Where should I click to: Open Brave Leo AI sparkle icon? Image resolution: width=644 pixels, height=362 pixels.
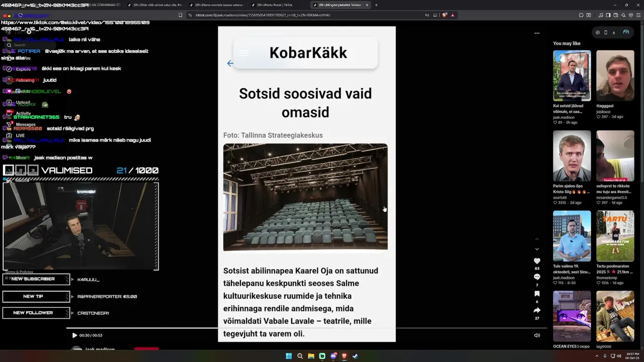[x=623, y=15]
